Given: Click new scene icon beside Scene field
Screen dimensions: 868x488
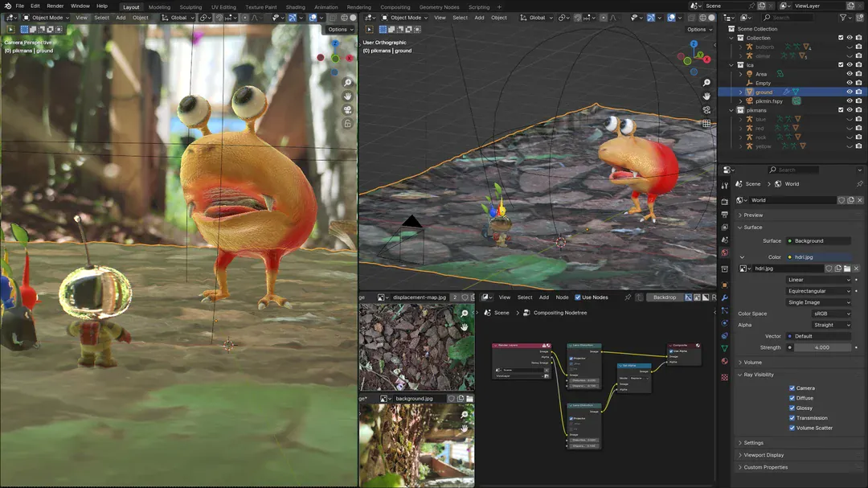Looking at the screenshot, I should [x=762, y=6].
